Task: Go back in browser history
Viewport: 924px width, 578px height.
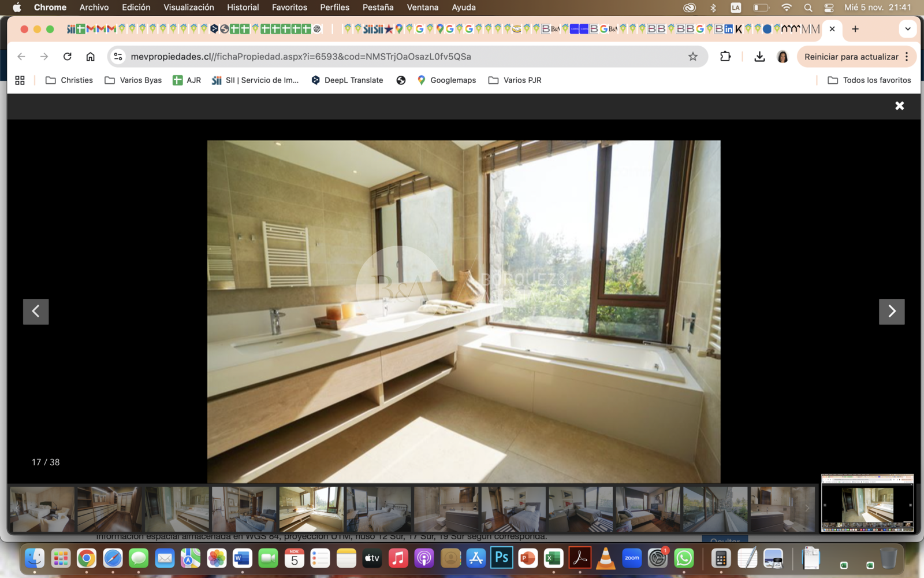Action: 21,57
